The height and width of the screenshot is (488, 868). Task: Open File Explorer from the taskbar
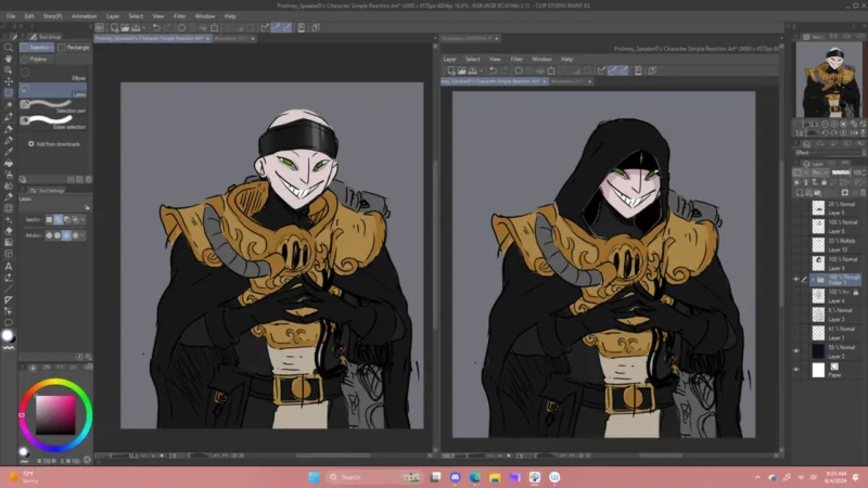(495, 477)
